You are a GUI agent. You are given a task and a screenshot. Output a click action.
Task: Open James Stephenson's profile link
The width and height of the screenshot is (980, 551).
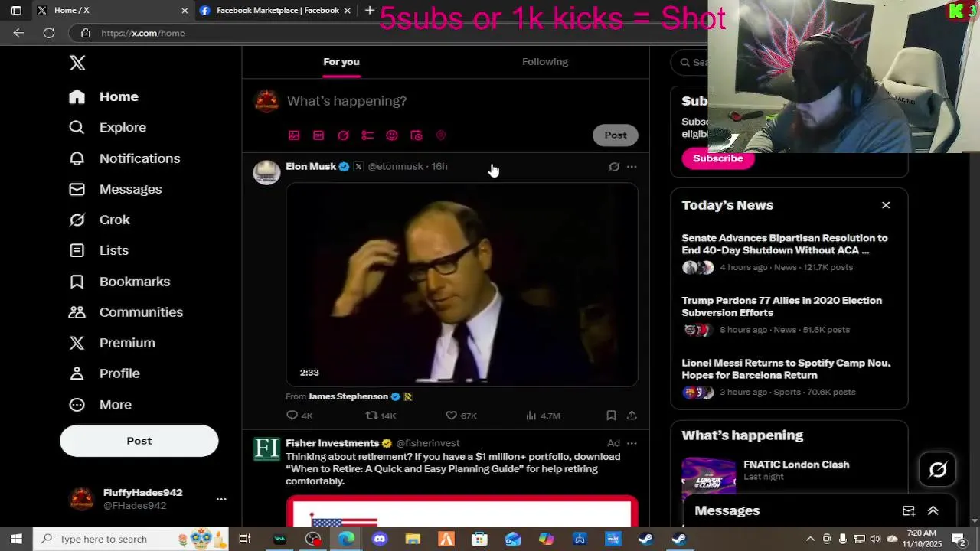(x=348, y=396)
